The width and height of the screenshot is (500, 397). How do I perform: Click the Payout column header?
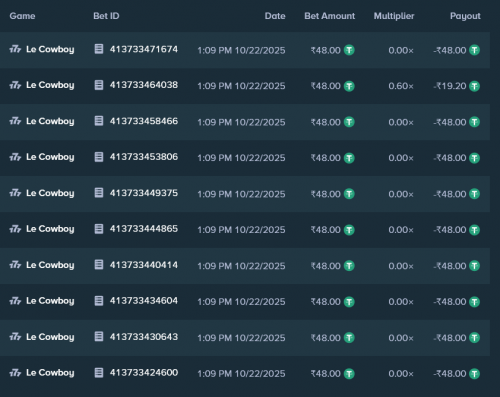click(x=465, y=16)
